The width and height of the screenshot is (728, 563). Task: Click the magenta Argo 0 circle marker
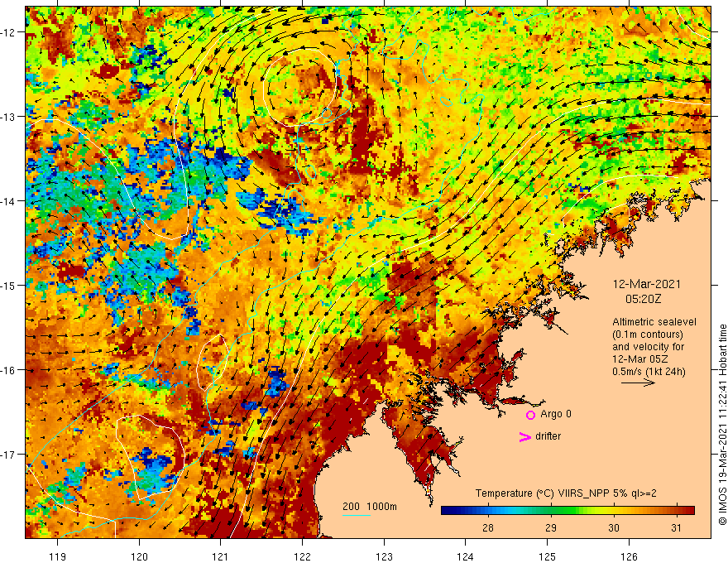(x=530, y=415)
